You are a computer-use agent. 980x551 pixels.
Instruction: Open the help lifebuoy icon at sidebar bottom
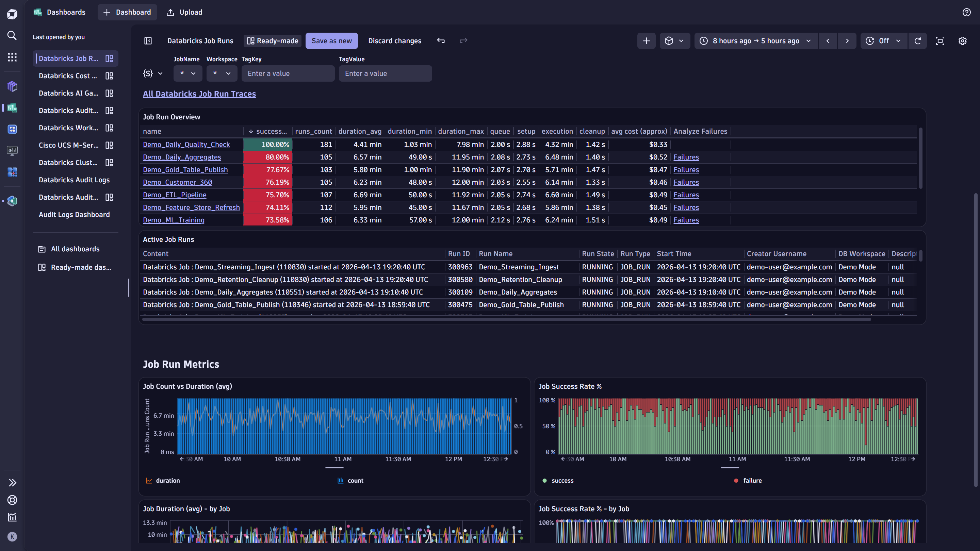(x=12, y=500)
